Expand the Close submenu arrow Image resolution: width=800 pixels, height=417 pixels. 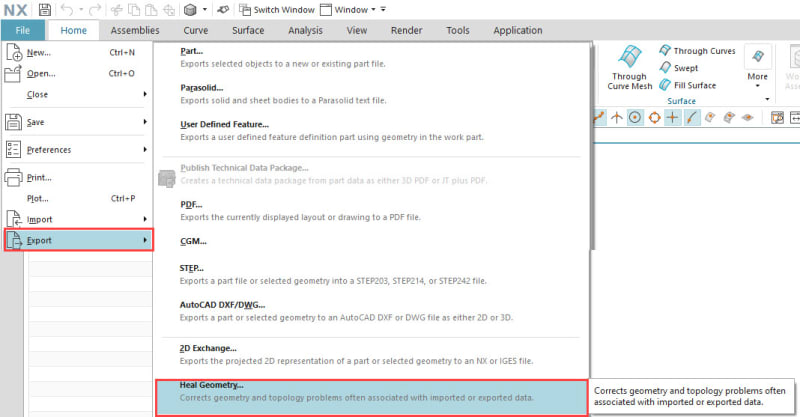(x=145, y=94)
